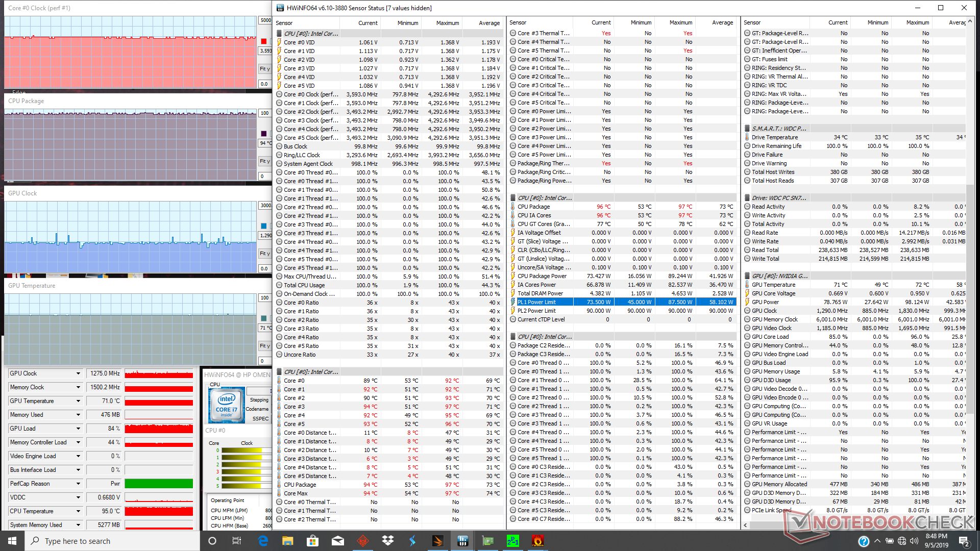Click the S.M.A.R.T. WDC drive group icon

pos(747,129)
